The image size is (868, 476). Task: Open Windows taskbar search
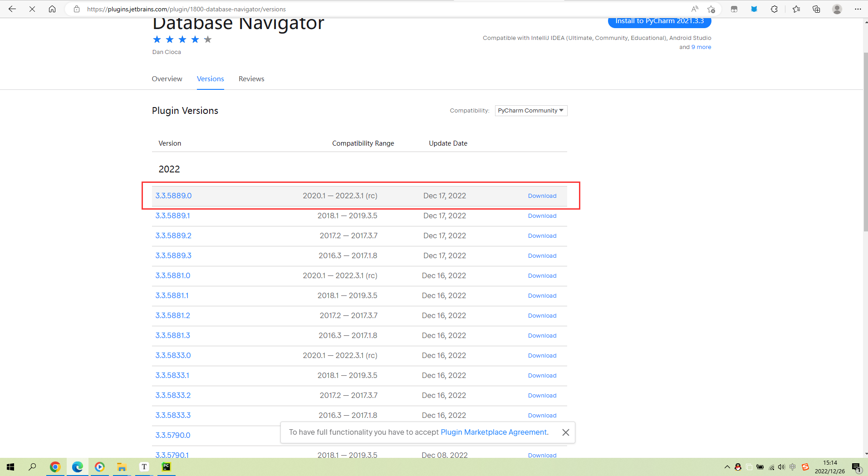tap(33, 467)
